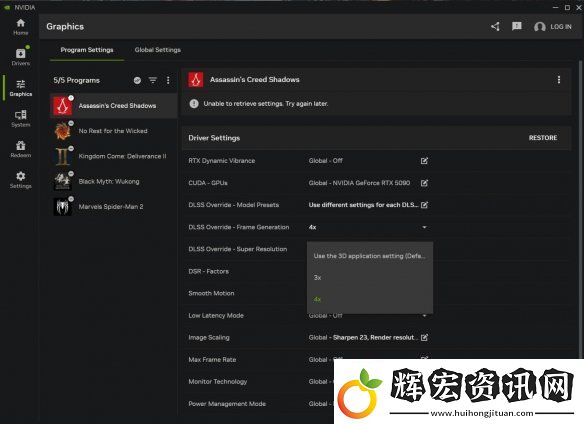Choose 4x frame generation option
Image resolution: width=584 pixels, height=424 pixels.
coord(369,299)
